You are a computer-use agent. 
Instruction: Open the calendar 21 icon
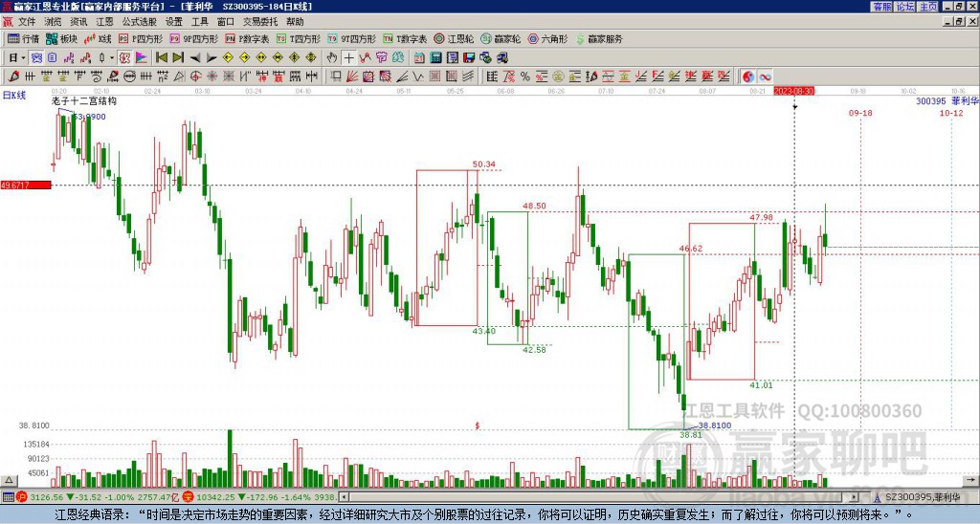pos(419,58)
